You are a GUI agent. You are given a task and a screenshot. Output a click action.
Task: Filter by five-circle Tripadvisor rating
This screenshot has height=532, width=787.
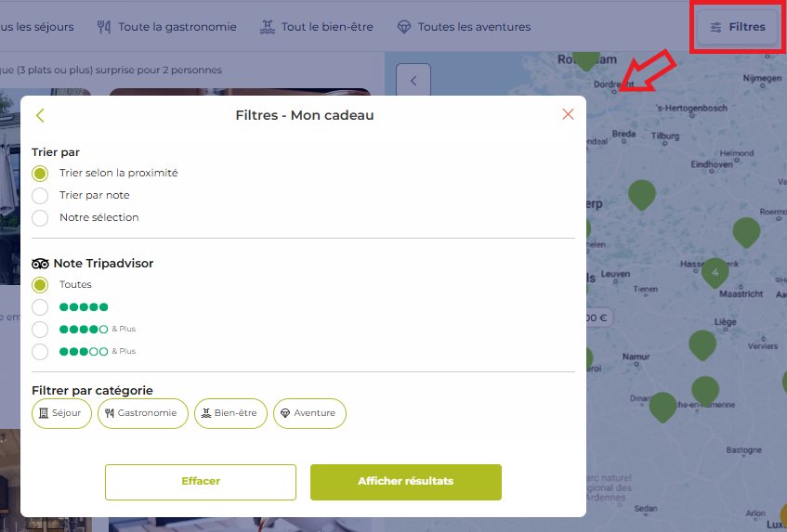[x=40, y=307]
